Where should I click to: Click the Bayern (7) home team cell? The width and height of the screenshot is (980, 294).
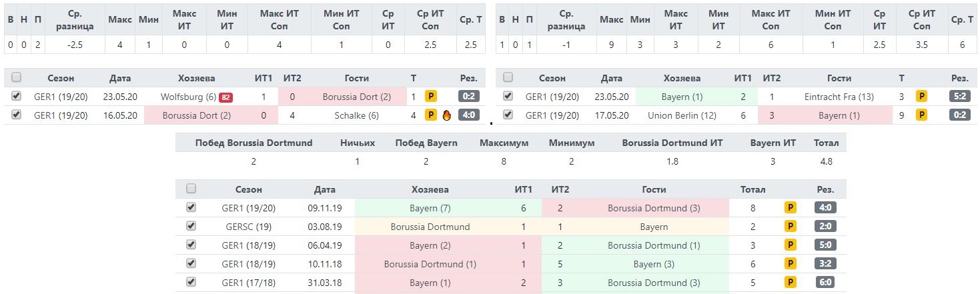430,208
